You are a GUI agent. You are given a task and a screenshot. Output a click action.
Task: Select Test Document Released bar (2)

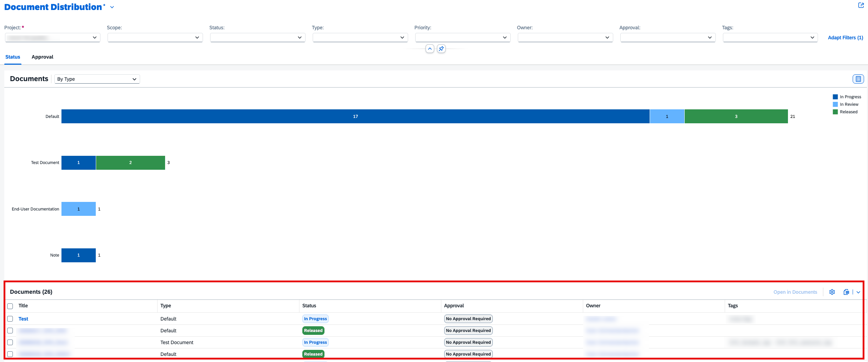click(x=130, y=163)
